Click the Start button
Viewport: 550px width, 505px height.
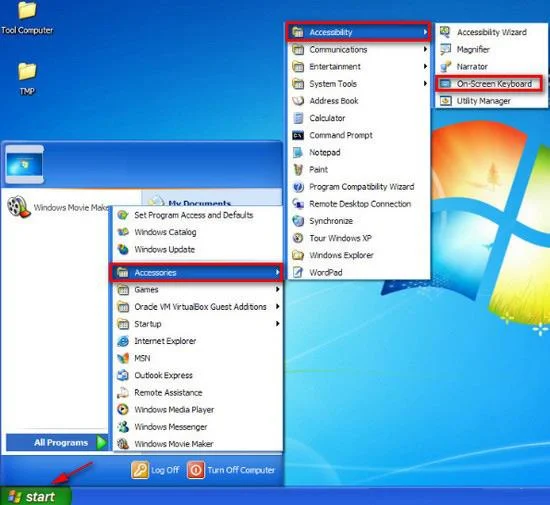36,496
